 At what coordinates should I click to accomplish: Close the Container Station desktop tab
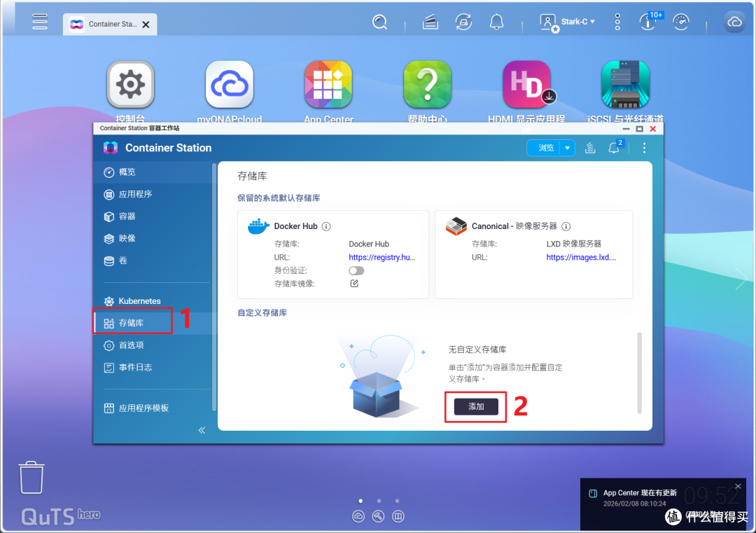(146, 25)
